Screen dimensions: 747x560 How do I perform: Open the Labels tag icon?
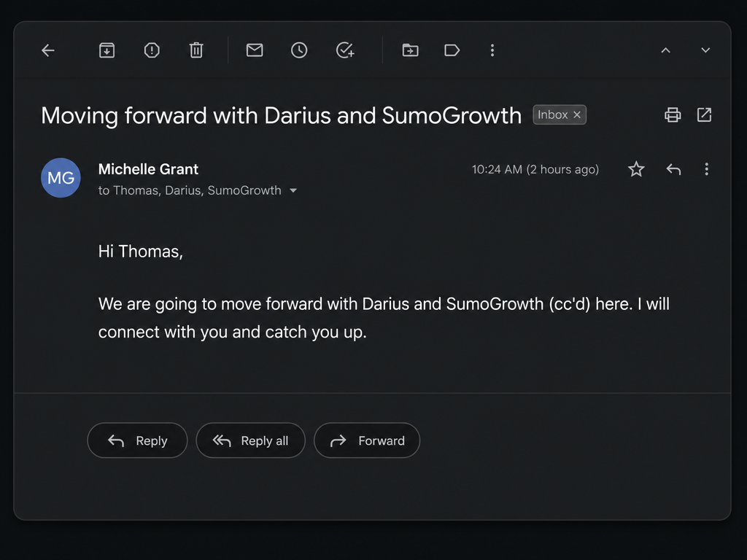[x=452, y=50]
